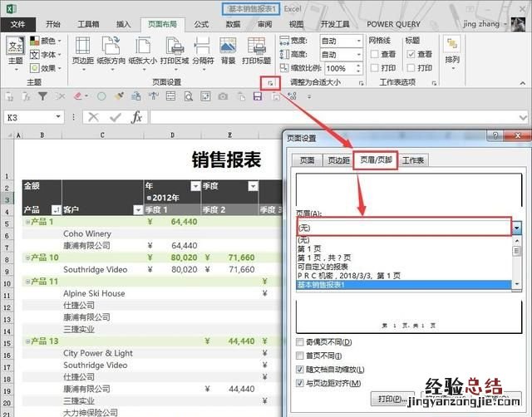Open the 公式 ribbon tab
532x417 pixels.
(x=202, y=24)
